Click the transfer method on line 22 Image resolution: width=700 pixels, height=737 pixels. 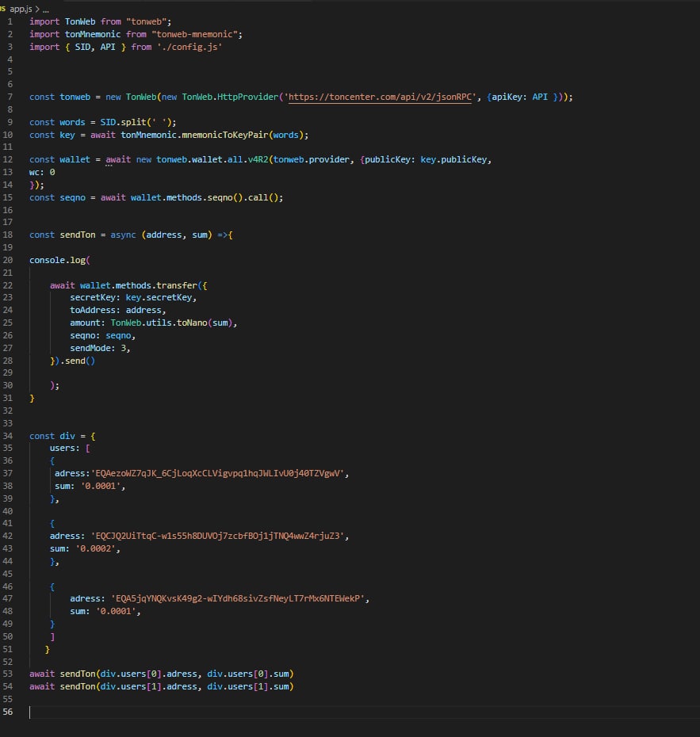point(177,285)
